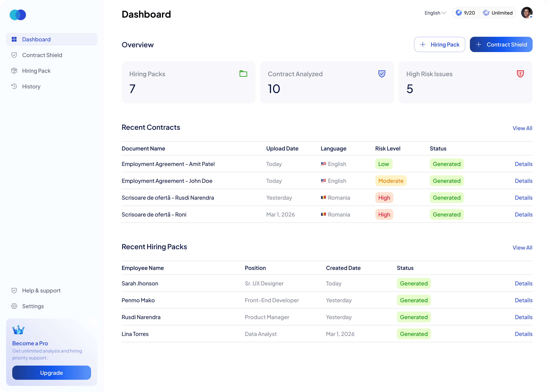
Task: Click the Contract Shield sidebar shield icon
Action: click(14, 55)
